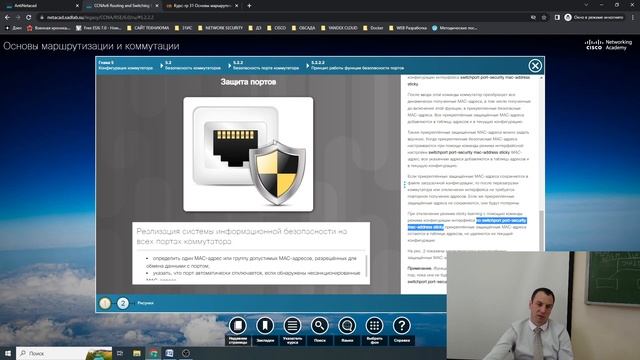Open Chrome three-dot menu
The width and height of the screenshot is (640, 360).
click(x=633, y=18)
